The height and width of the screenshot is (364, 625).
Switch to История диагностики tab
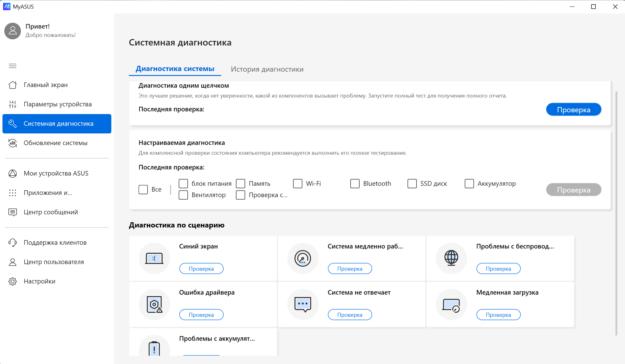pos(267,69)
